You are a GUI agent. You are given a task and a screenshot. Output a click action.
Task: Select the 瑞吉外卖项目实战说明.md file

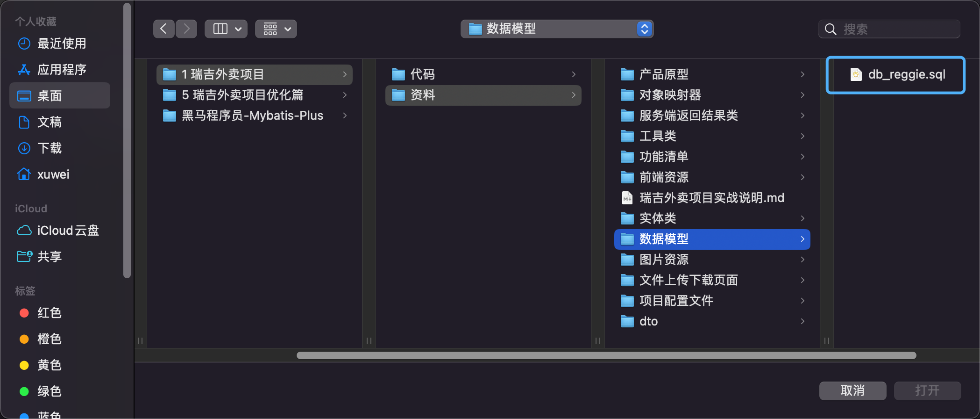(x=711, y=198)
